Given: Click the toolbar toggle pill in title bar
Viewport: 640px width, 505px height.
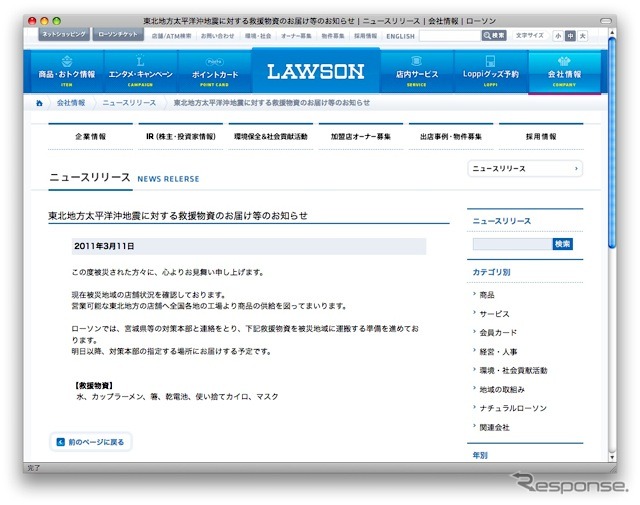Looking at the screenshot, I should pos(606,21).
